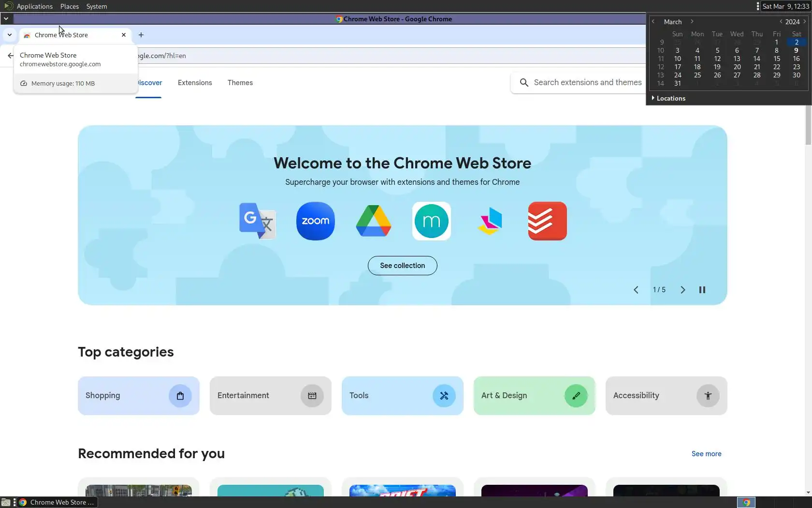812x508 pixels.
Task: Close the Chrome Web Store tab
Action: pyautogui.click(x=124, y=35)
